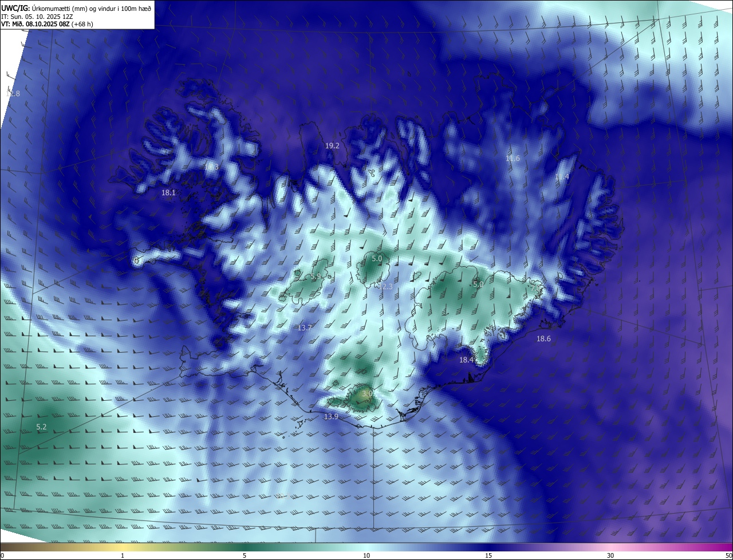Viewport: 733px width, 560px height.
Task: Click the map value label 18.1
Action: [x=168, y=193]
